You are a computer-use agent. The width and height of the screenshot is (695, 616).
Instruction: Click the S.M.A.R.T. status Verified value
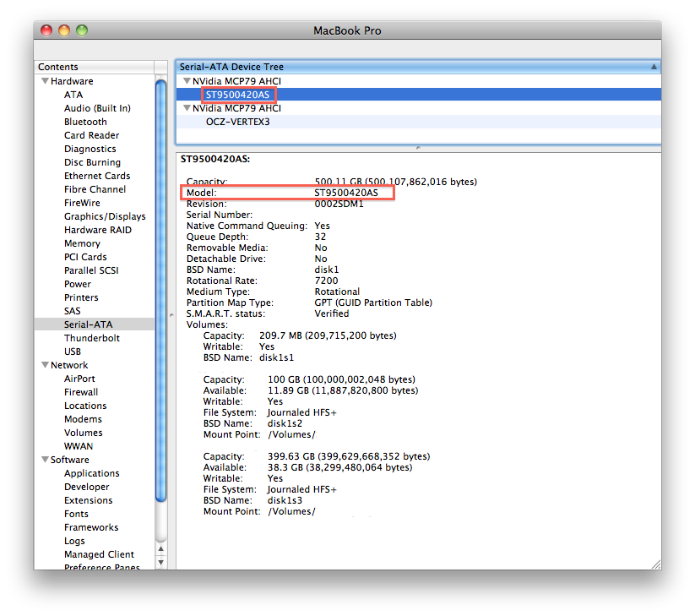point(332,313)
